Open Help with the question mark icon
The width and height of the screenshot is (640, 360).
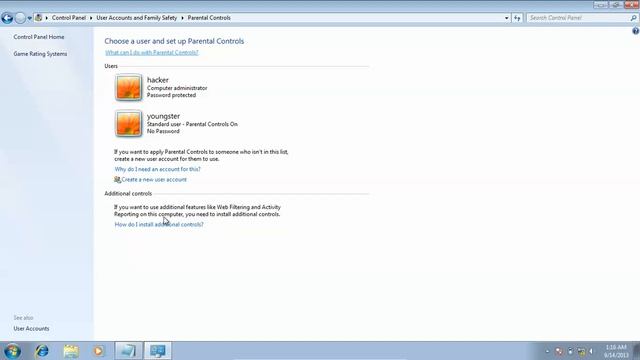(636, 31)
